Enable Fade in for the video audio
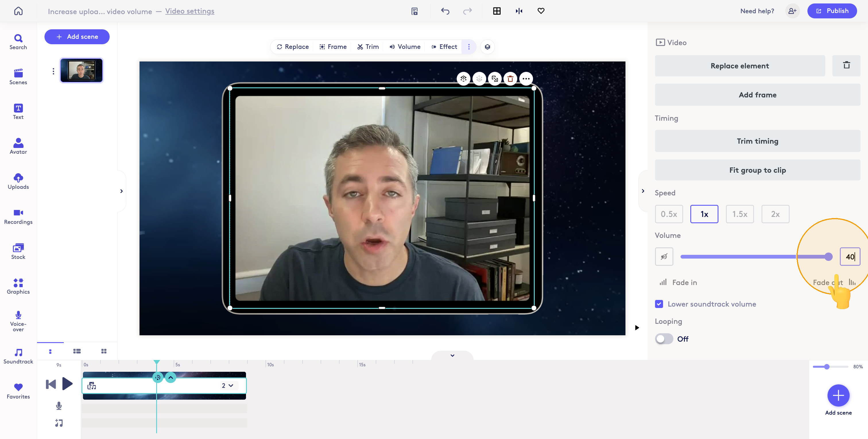This screenshot has height=439, width=868. 678,282
